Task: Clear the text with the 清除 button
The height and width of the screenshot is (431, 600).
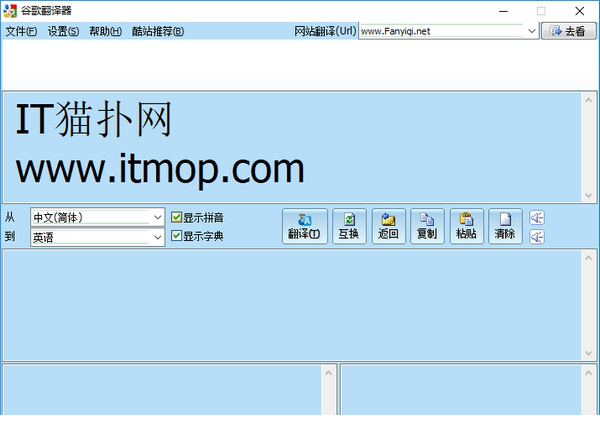Action: (x=505, y=226)
